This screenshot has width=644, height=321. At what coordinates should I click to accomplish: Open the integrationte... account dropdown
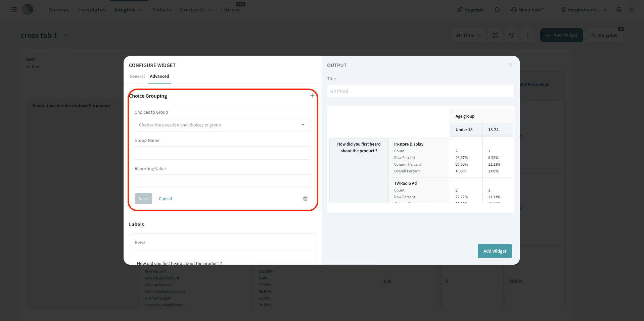pyautogui.click(x=584, y=10)
